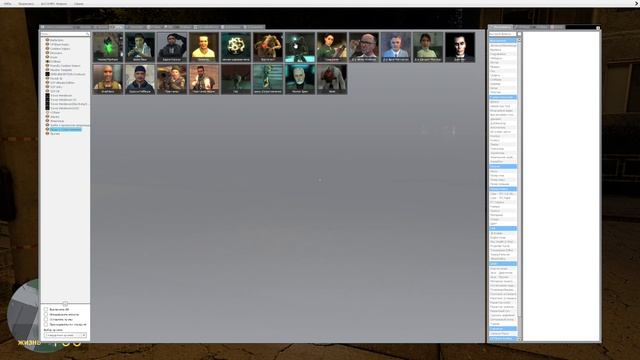Open the NPC weapon selection dropdown
This screenshot has width=640, height=360.
(x=65, y=335)
